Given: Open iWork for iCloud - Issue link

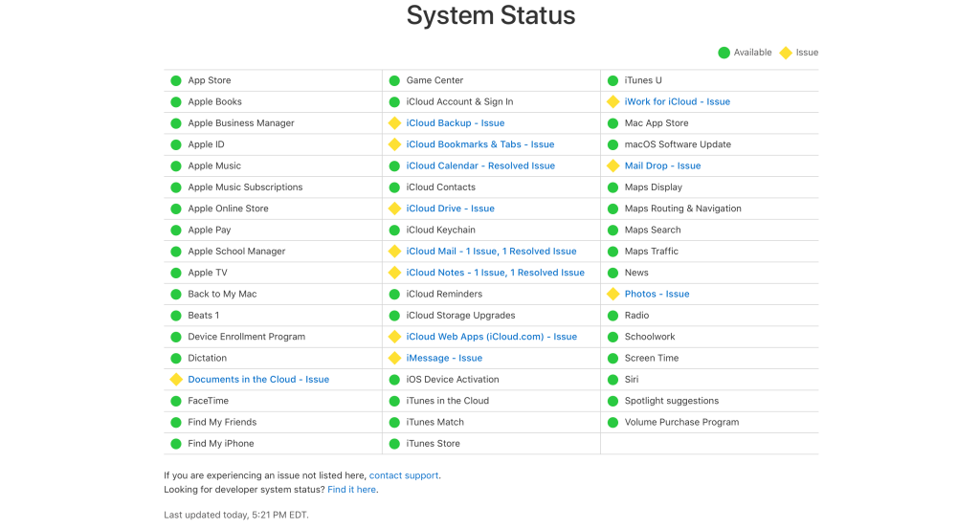Looking at the screenshot, I should [x=677, y=101].
